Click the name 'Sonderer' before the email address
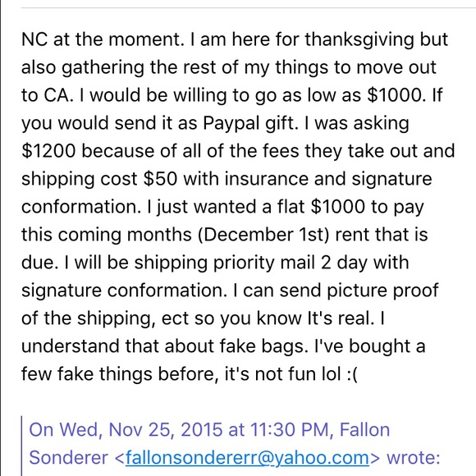476x476 pixels. click(x=69, y=458)
